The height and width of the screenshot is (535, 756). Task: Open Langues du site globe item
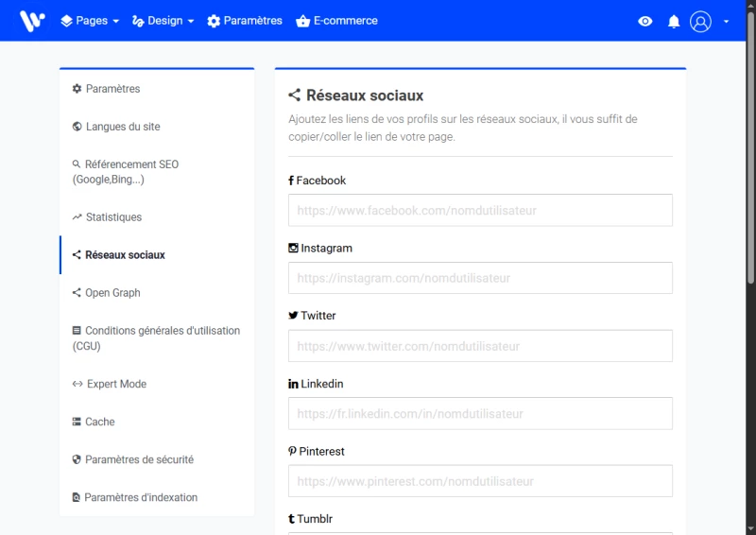123,127
